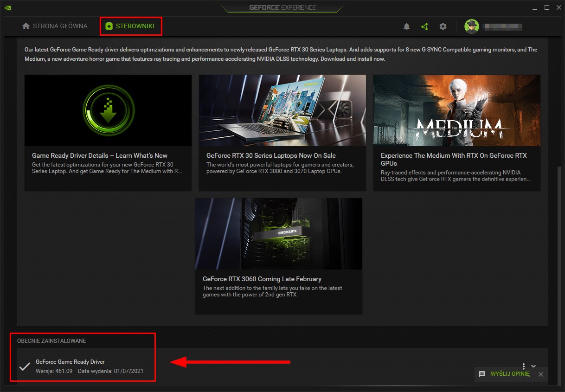Open the driver three-dot options menu
Image resolution: width=565 pixels, height=392 pixels.
(524, 366)
